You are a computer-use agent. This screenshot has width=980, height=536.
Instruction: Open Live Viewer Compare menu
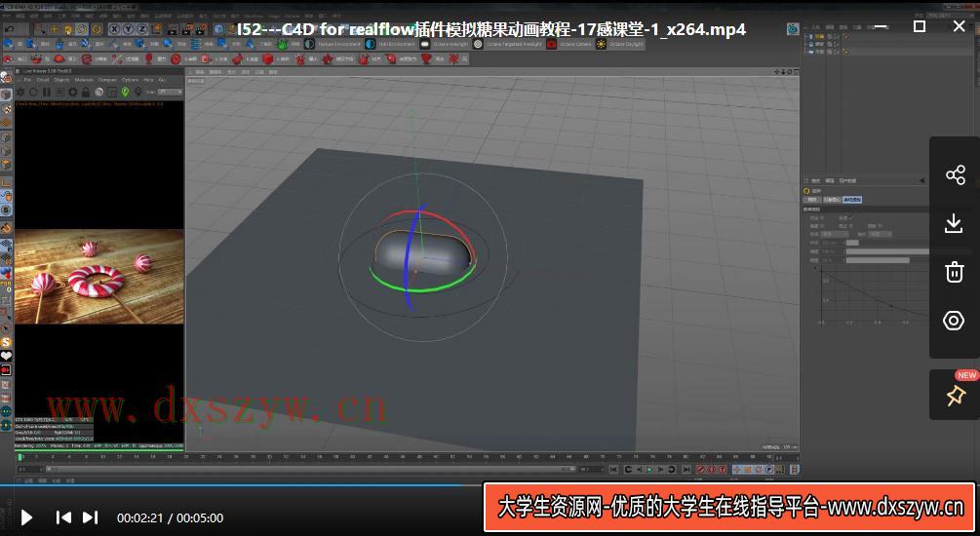click(x=107, y=80)
